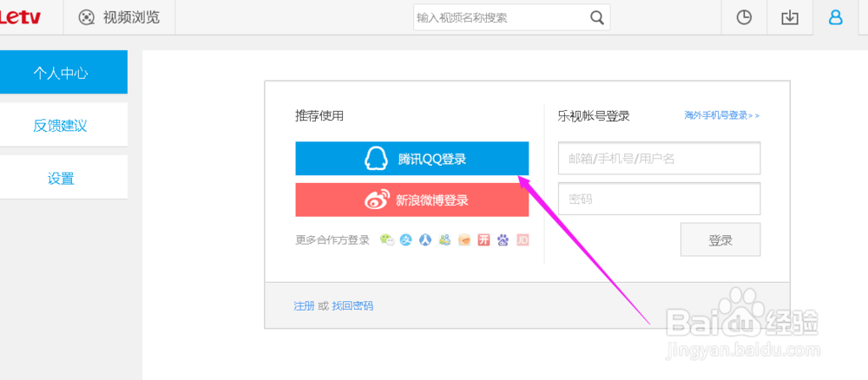Click the 邮箱/手机号/用户名 input field
The height and width of the screenshot is (380, 868).
[x=660, y=158]
